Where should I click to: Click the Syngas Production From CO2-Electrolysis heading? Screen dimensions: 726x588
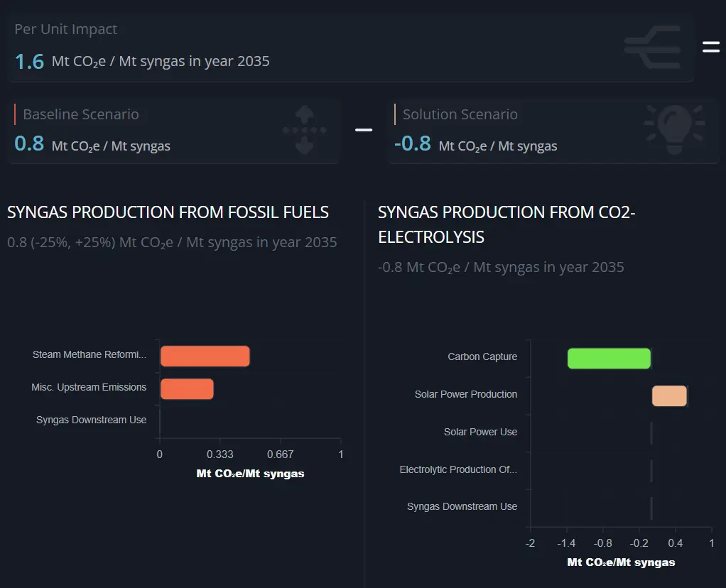click(x=506, y=224)
